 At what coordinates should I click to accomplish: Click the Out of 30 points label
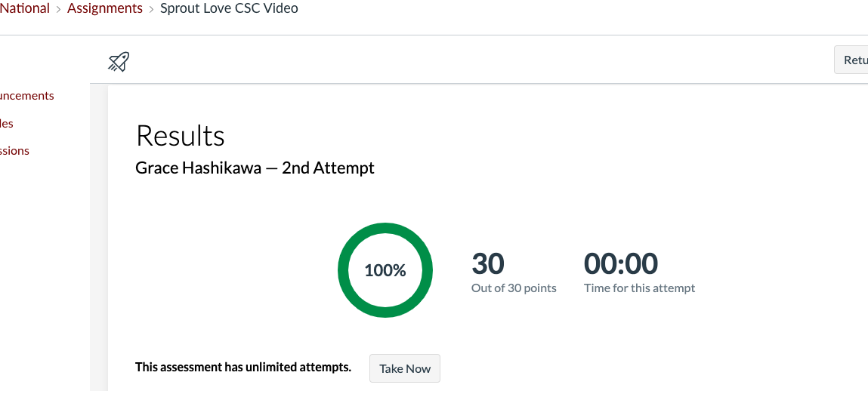click(x=514, y=288)
